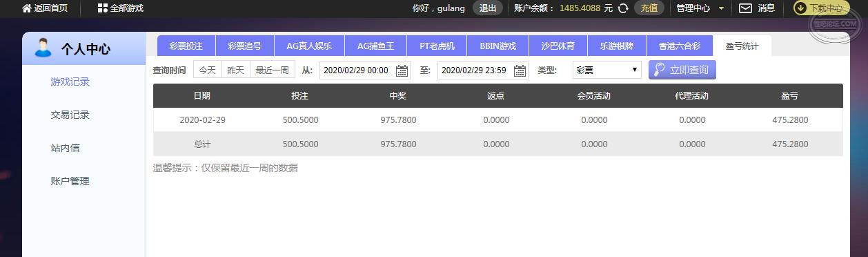The height and width of the screenshot is (257, 868).
Task: Click the envelope icon for 消息
Action: point(745,8)
